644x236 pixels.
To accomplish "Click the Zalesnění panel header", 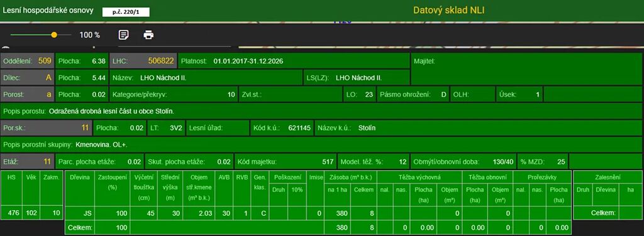I will [608, 178].
